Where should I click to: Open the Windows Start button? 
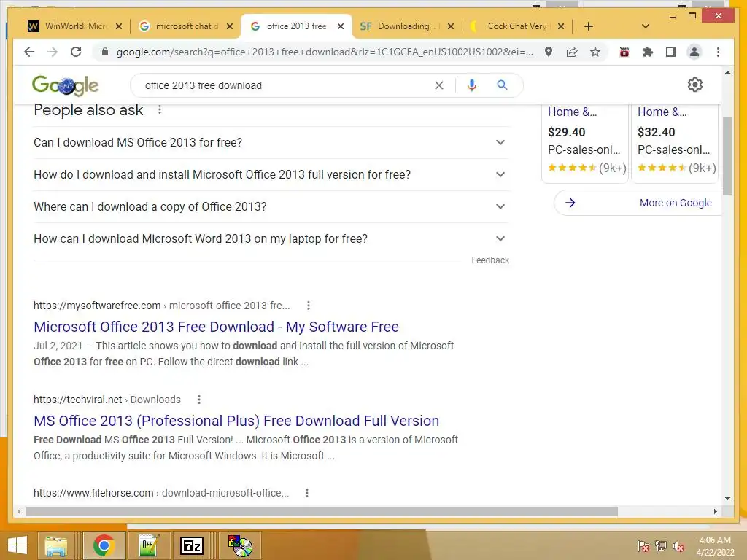click(x=18, y=545)
